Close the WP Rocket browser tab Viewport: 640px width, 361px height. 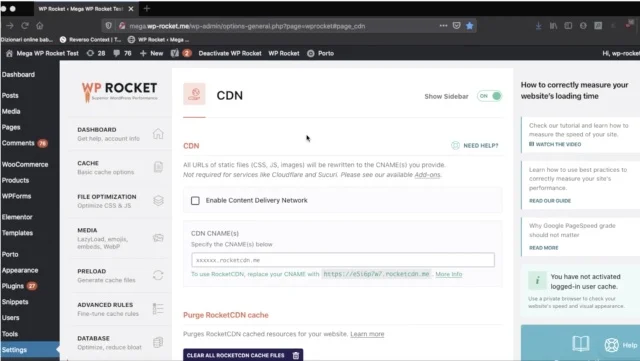(x=131, y=9)
